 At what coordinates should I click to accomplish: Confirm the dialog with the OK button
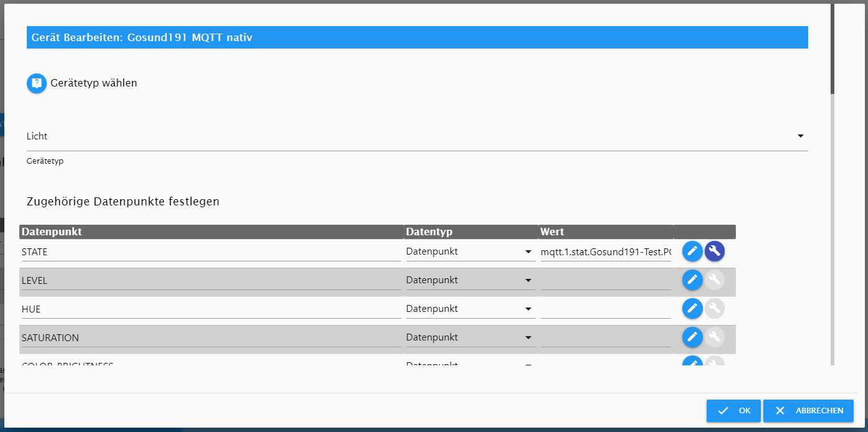pyautogui.click(x=733, y=411)
